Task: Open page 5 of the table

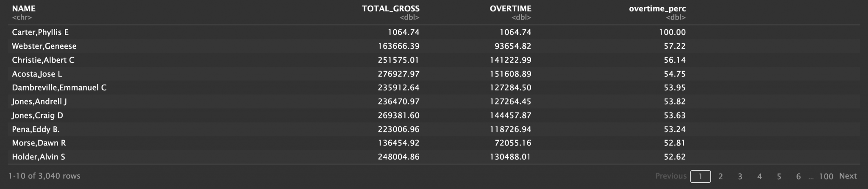Action: [779, 176]
